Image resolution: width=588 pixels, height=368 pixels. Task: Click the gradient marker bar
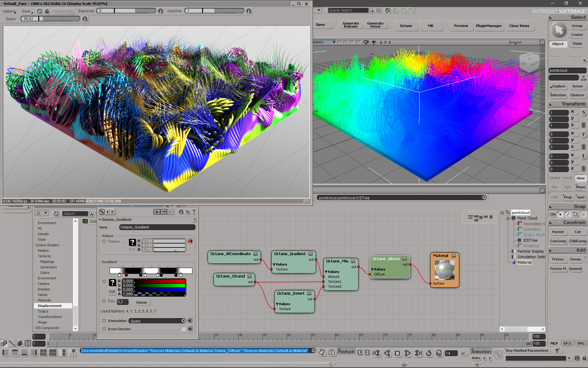coord(151,270)
